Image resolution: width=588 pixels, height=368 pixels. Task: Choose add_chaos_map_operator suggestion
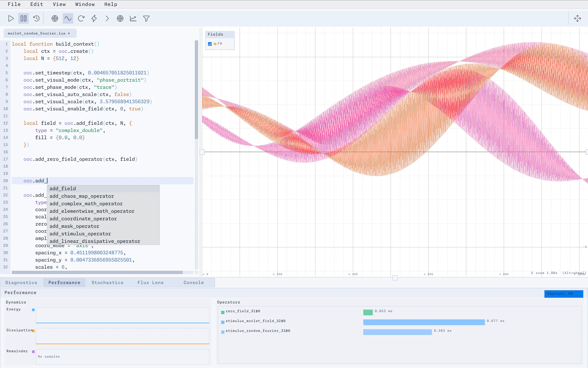(103, 196)
